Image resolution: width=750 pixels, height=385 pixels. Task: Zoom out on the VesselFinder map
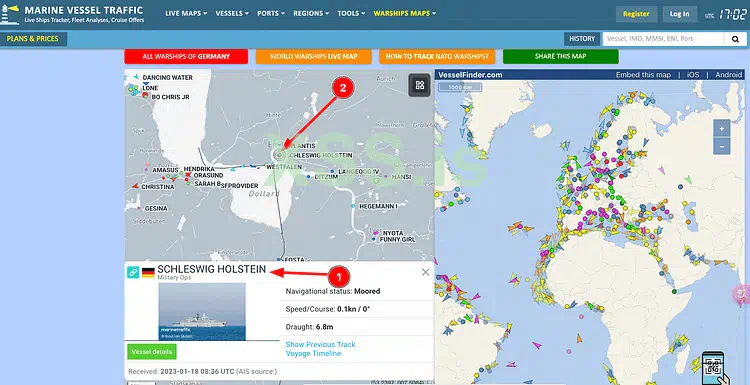(x=721, y=146)
